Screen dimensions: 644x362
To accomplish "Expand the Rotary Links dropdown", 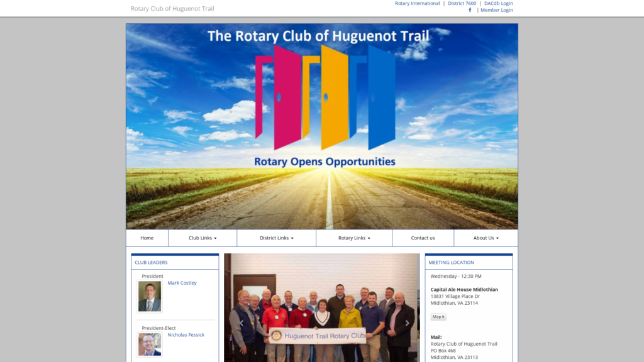I will (x=354, y=238).
